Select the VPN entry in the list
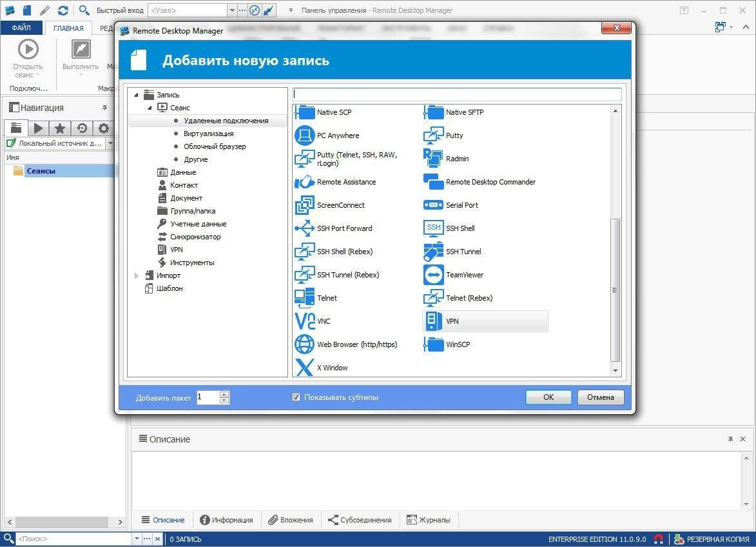 (x=485, y=321)
